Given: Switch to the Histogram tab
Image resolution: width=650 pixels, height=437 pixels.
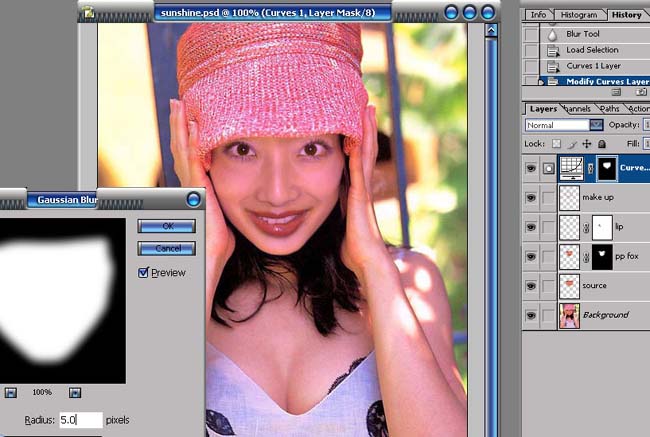Looking at the screenshot, I should click(x=579, y=15).
